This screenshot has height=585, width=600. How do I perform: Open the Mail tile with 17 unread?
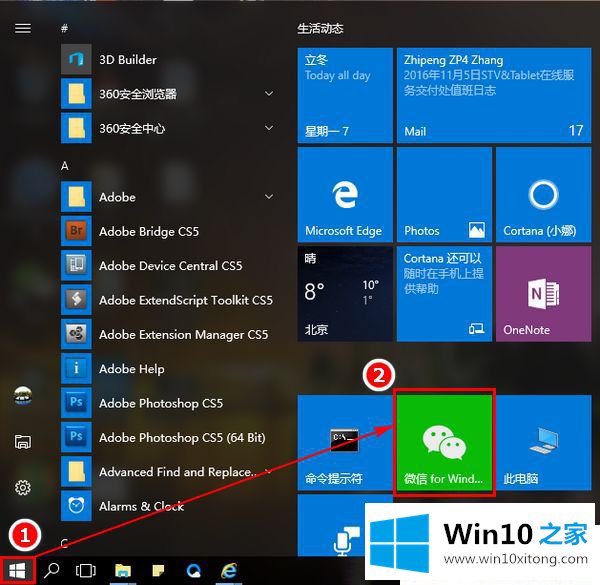(x=494, y=95)
